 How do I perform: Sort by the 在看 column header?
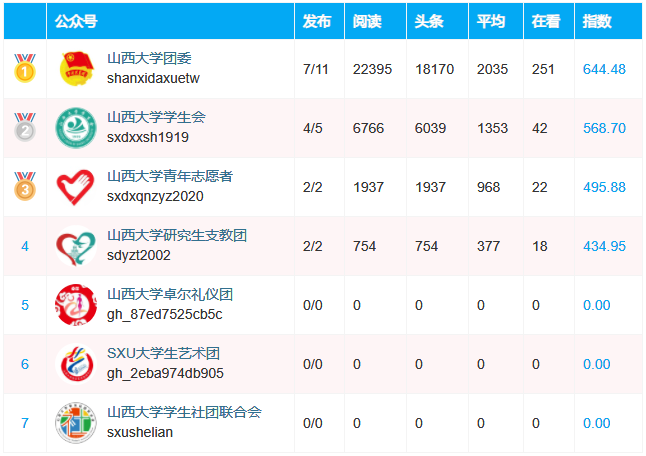click(x=546, y=21)
